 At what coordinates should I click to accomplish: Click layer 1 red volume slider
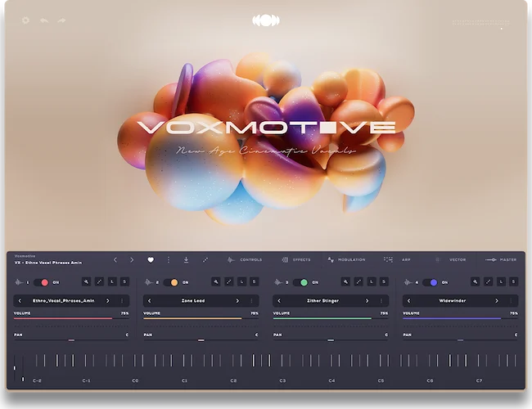point(71,318)
